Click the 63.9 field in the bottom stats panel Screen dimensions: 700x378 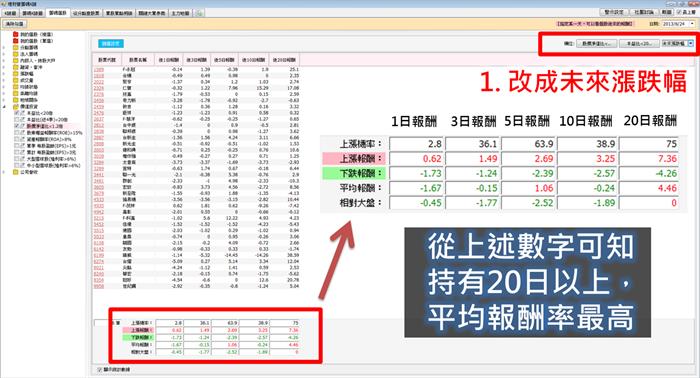coord(225,322)
